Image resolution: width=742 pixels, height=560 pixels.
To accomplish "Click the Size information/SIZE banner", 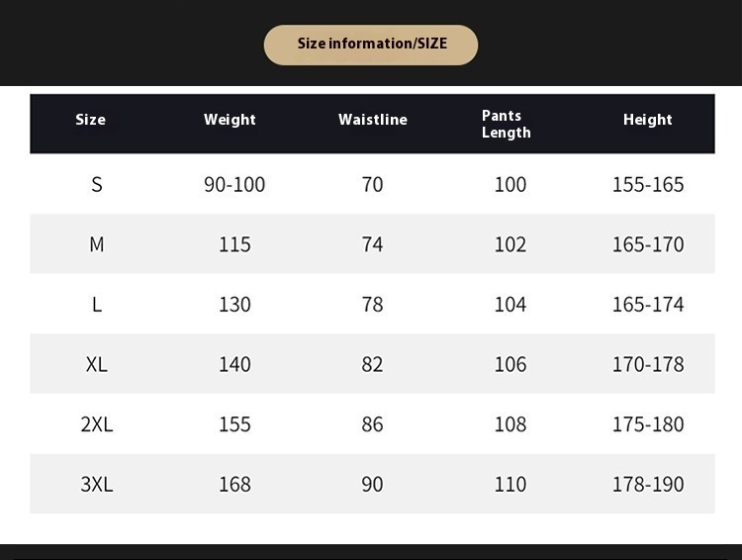I will [x=371, y=45].
